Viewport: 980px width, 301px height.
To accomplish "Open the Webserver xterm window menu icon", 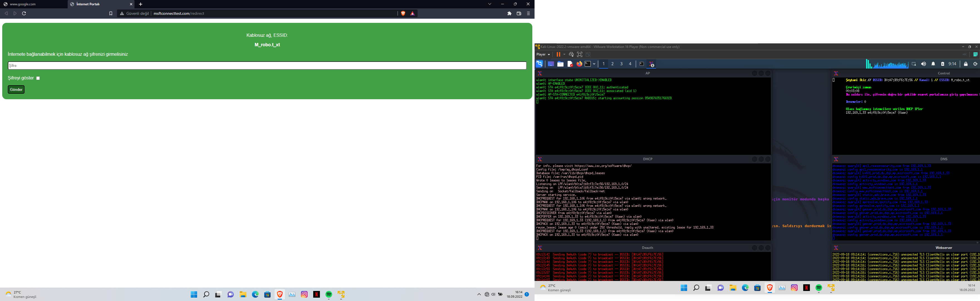I will coord(836,248).
